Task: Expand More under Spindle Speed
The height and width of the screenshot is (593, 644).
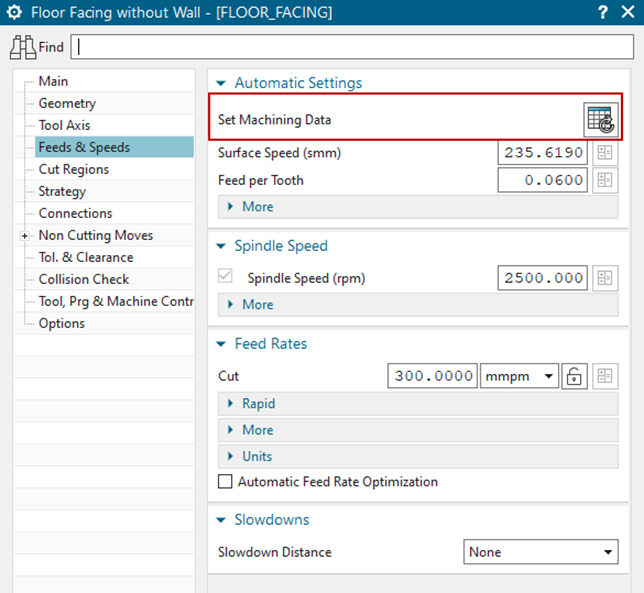Action: point(257,305)
